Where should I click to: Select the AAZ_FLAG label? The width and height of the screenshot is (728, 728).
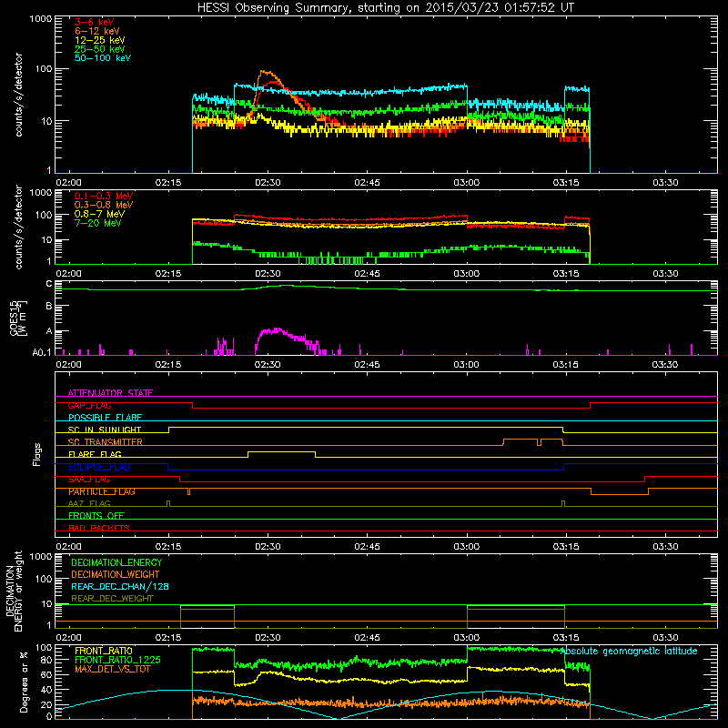89,503
